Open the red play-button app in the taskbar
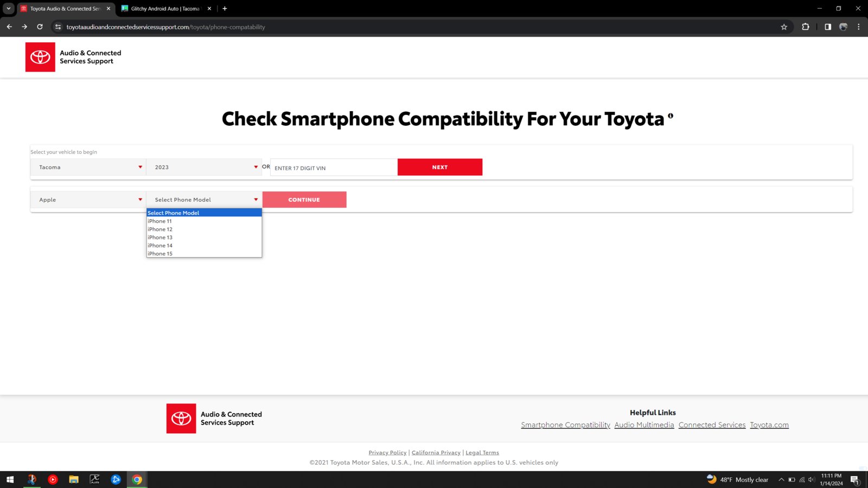 [x=53, y=479]
